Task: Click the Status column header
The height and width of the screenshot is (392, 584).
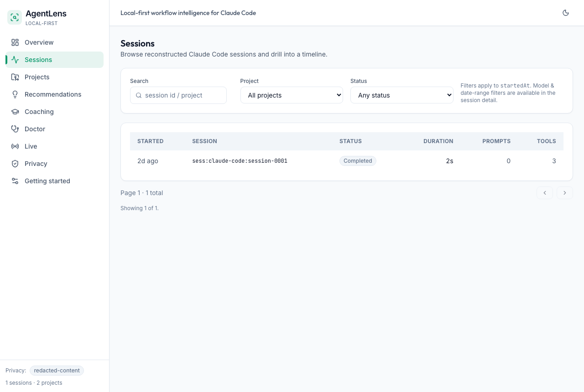Action: (350, 141)
